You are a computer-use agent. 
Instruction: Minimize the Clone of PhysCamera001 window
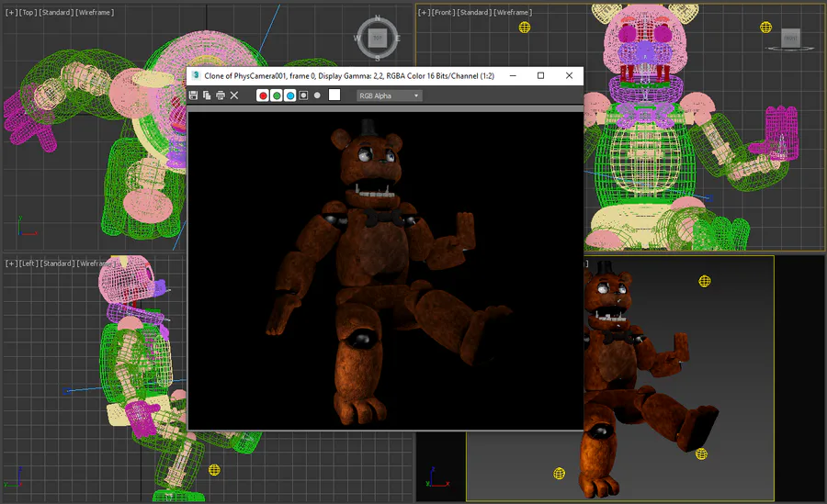click(513, 75)
